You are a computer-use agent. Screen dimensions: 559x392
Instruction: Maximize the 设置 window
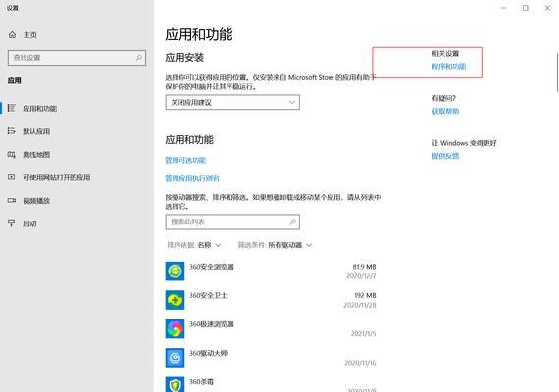(526, 8)
